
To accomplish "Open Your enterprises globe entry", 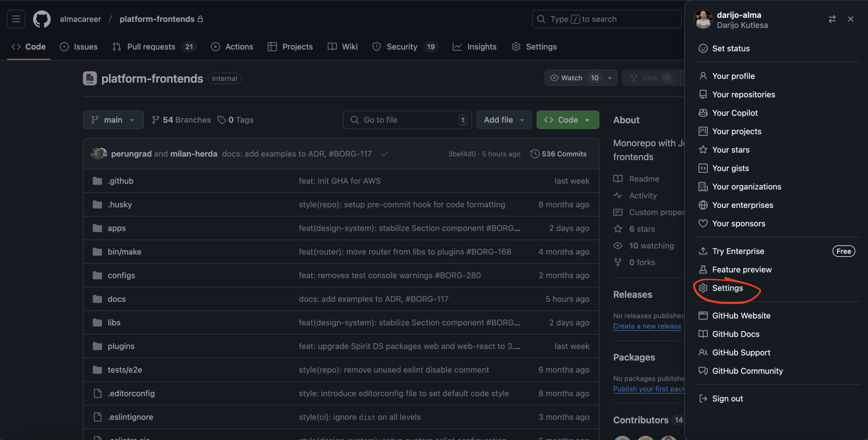I will [742, 205].
